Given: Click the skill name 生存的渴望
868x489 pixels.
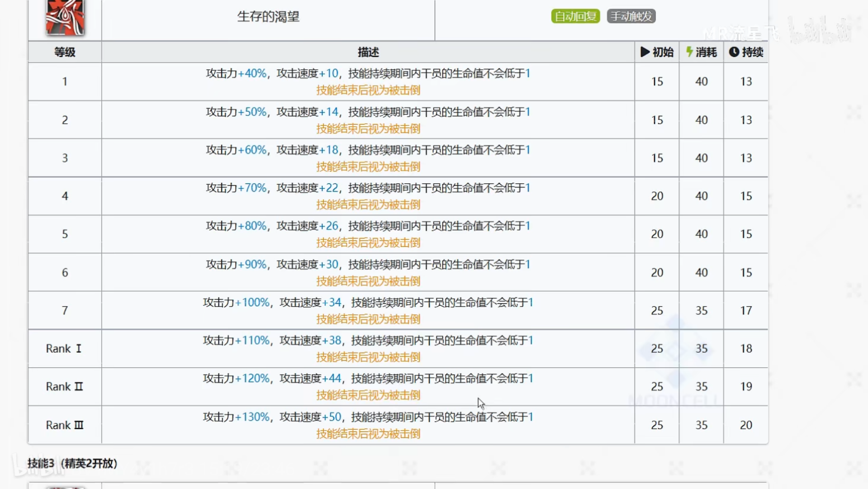Looking at the screenshot, I should click(x=268, y=17).
